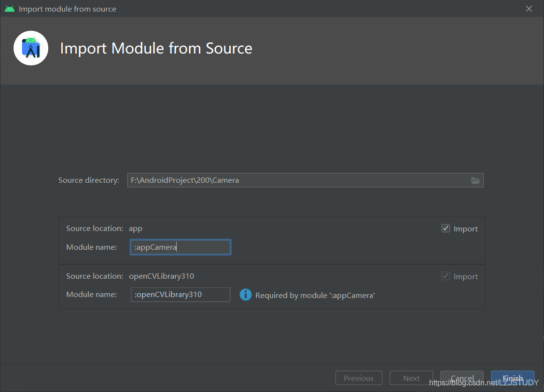The height and width of the screenshot is (392, 544).
Task: Cancel the module import
Action: pos(462,378)
